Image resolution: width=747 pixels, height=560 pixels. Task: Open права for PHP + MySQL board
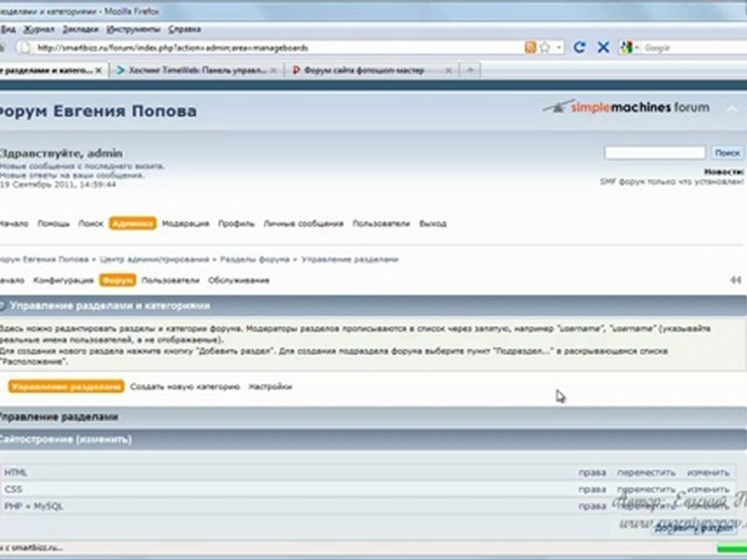592,506
